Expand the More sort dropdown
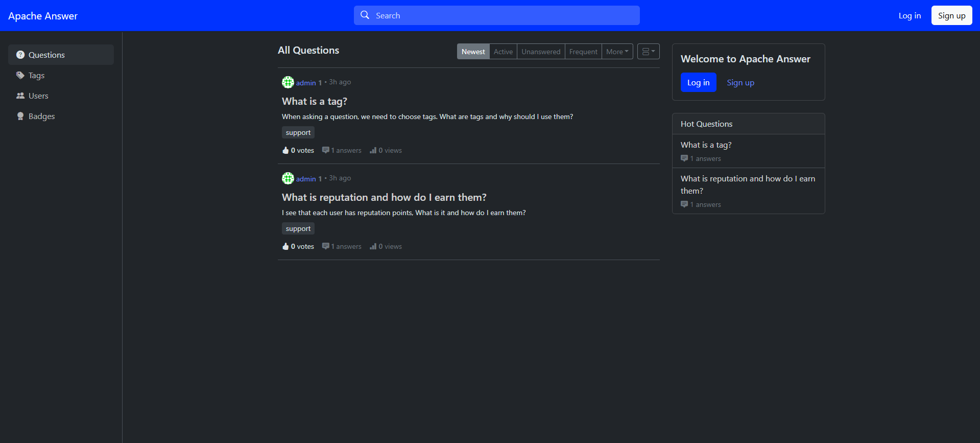The image size is (980, 443). 617,52
